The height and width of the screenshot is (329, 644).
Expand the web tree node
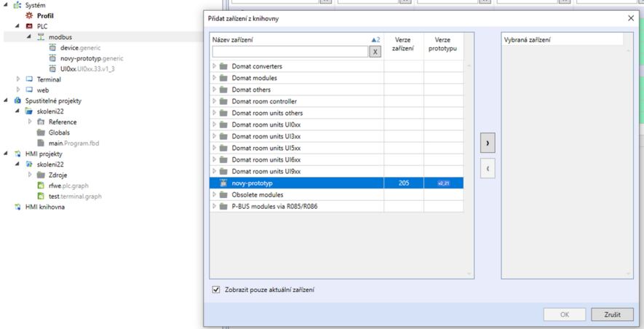(18, 90)
